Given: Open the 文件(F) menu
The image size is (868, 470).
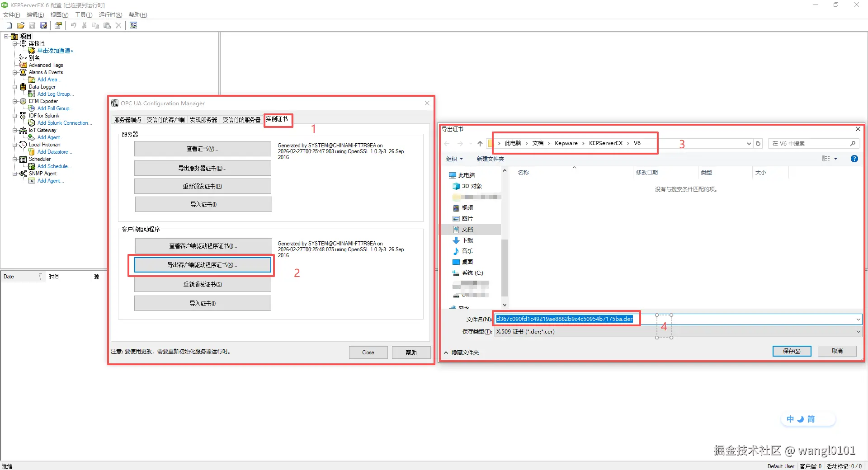Looking at the screenshot, I should [11, 15].
